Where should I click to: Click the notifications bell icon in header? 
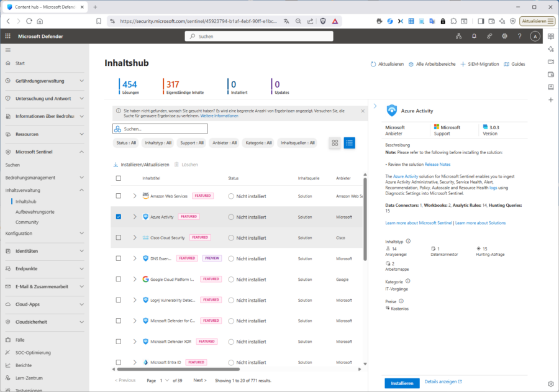point(474,36)
